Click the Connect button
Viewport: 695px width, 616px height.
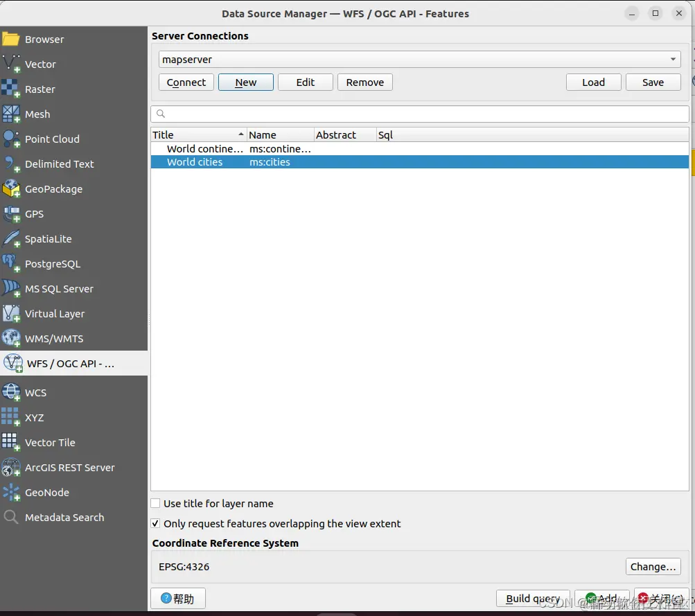(x=186, y=82)
